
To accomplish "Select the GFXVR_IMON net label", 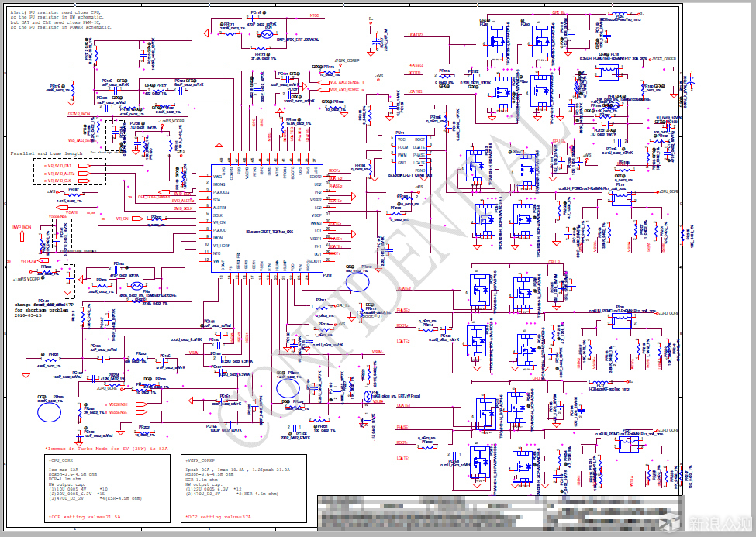I will (78, 114).
